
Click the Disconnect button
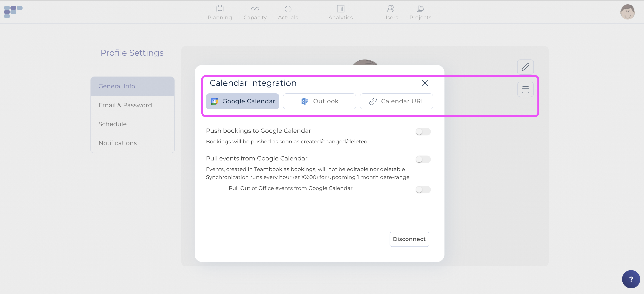click(409, 239)
